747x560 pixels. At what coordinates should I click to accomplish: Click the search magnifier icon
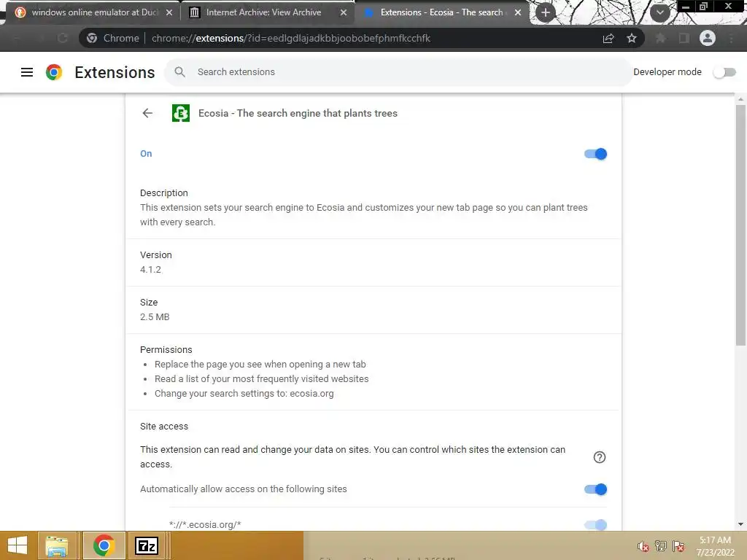pos(179,72)
